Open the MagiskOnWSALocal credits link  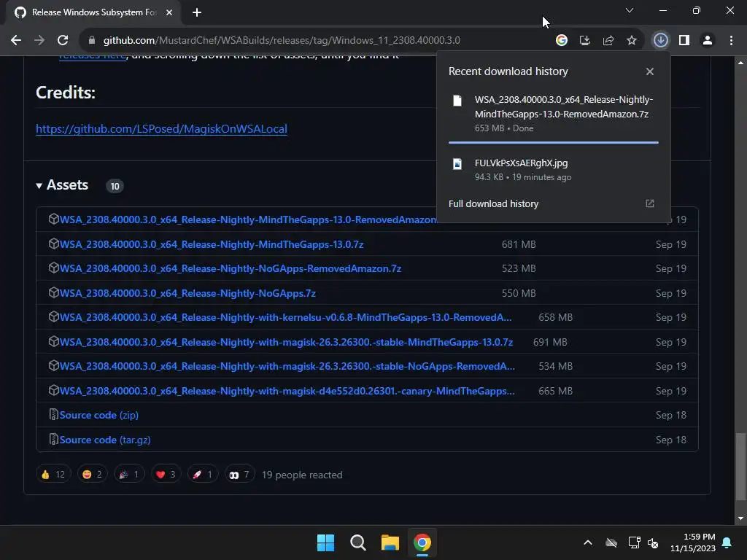[161, 129]
